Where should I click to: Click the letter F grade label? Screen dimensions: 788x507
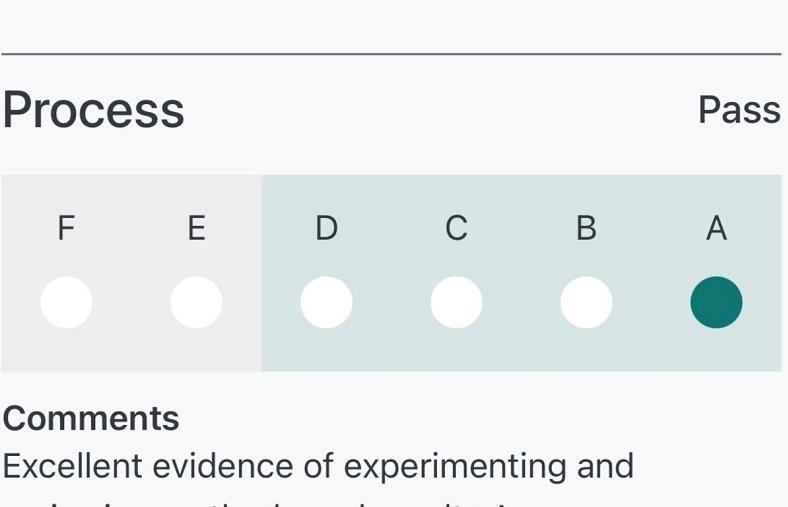pyautogui.click(x=66, y=229)
